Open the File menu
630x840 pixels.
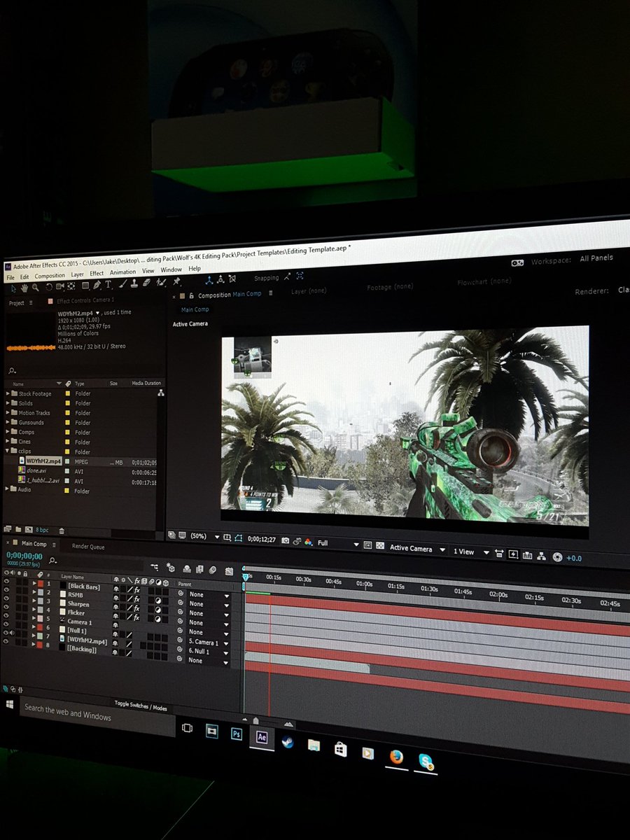pos(10,277)
